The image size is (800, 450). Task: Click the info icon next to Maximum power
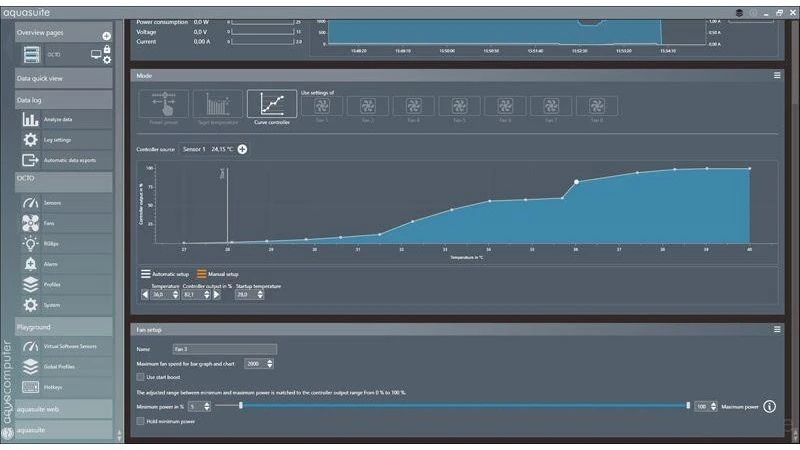point(769,407)
